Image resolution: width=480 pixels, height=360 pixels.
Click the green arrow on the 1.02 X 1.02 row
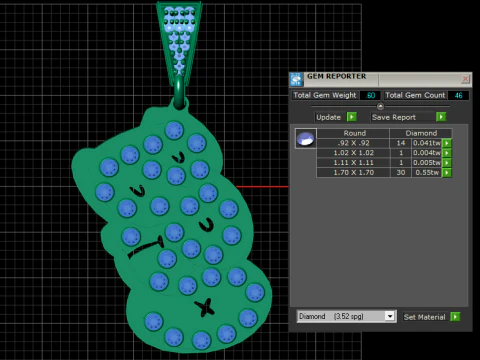pyautogui.click(x=447, y=153)
